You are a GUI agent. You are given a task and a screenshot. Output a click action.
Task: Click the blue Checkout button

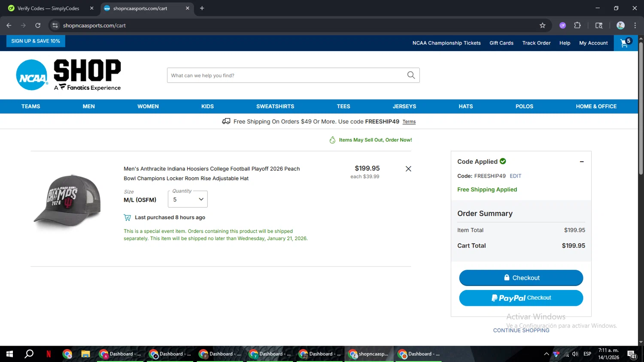pos(521,278)
